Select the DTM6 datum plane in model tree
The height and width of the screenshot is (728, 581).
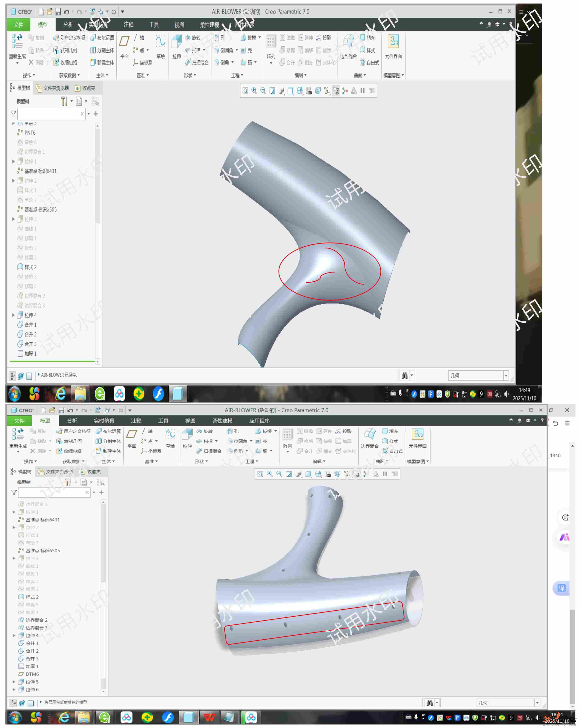coord(32,674)
